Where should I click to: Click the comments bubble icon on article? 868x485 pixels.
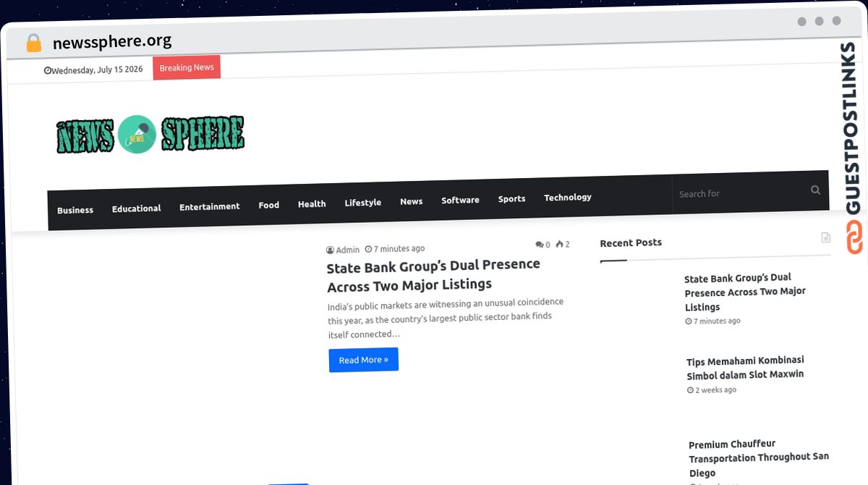(540, 245)
